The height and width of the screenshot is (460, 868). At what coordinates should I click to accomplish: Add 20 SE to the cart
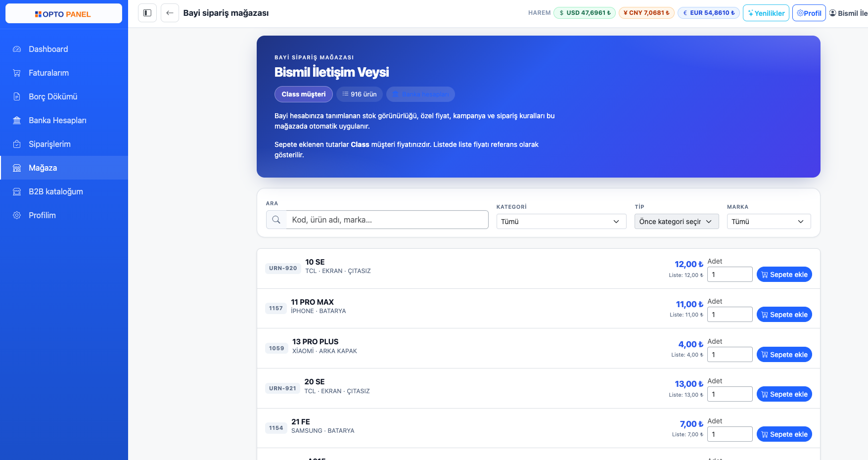[784, 394]
